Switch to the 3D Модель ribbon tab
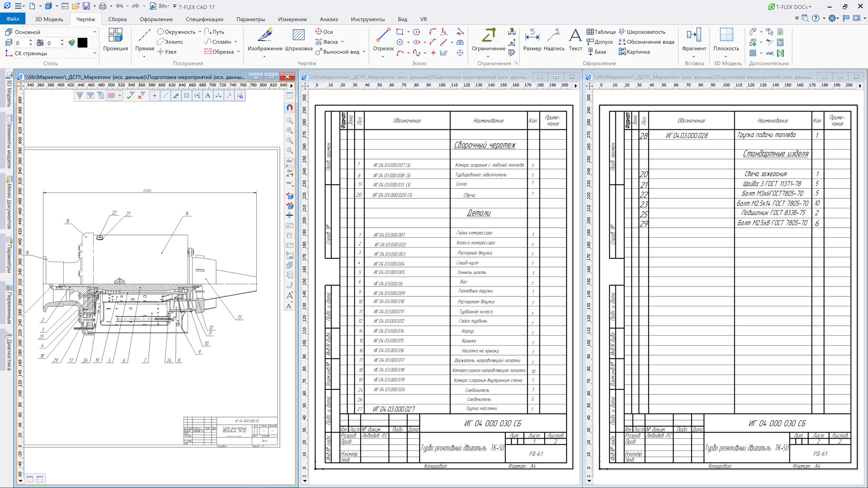Image resolution: width=868 pixels, height=488 pixels. (49, 19)
